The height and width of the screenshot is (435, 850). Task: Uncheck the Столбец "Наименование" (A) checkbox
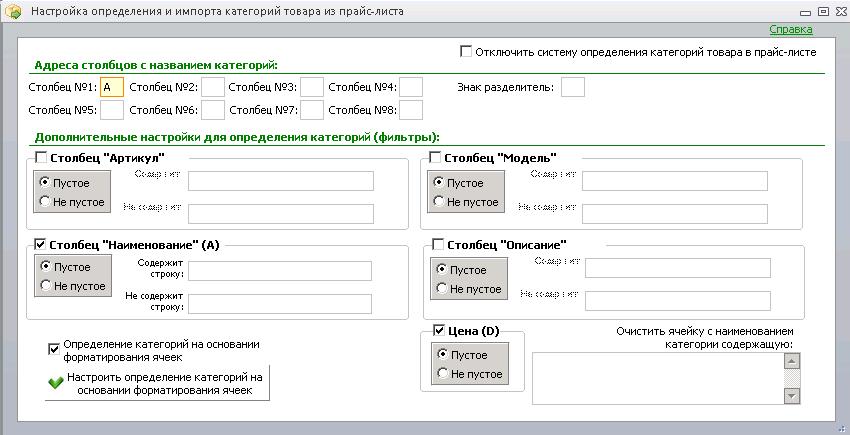40,245
